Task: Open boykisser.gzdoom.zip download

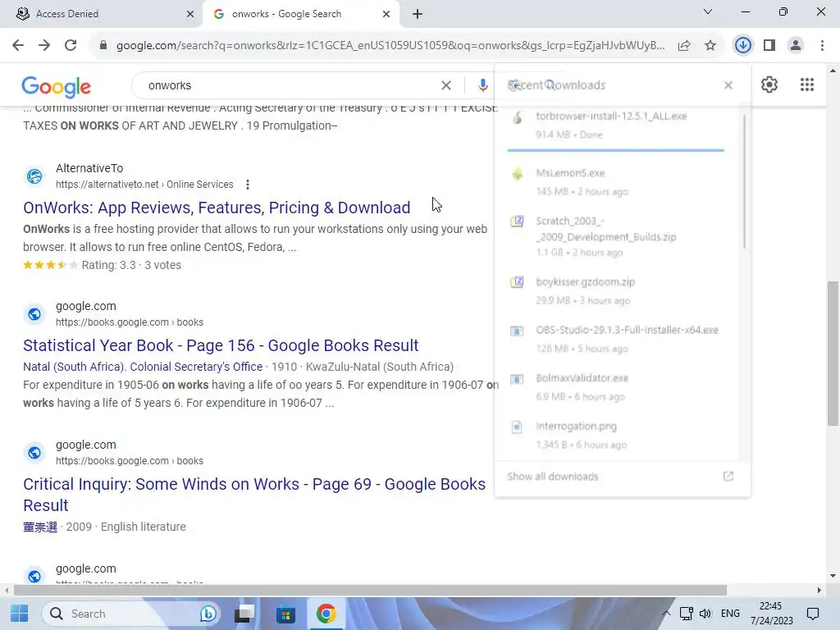Action: click(x=616, y=291)
